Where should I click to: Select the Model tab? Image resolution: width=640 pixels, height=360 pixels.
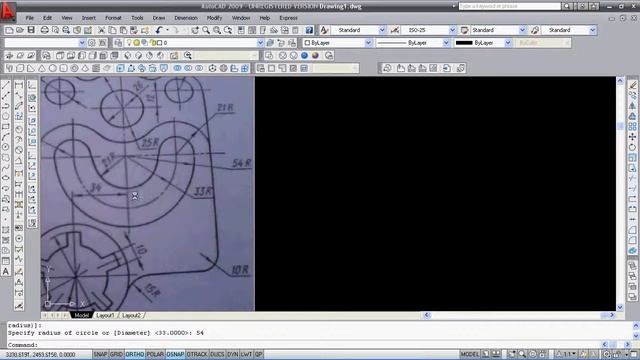[81, 316]
